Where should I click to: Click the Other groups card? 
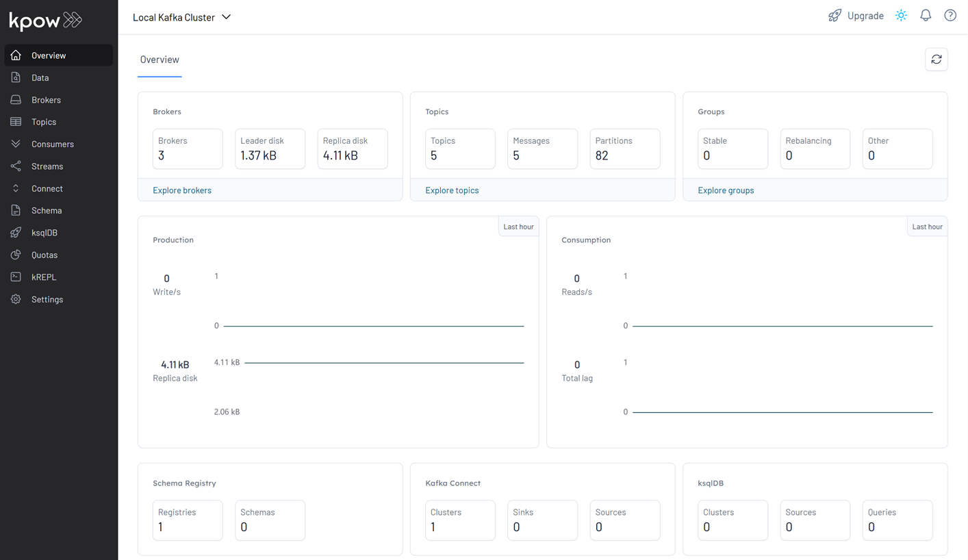coord(897,149)
